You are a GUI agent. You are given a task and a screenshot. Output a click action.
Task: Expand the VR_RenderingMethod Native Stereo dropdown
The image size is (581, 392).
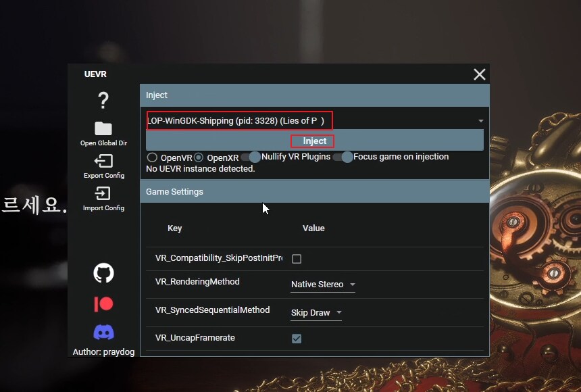click(323, 285)
